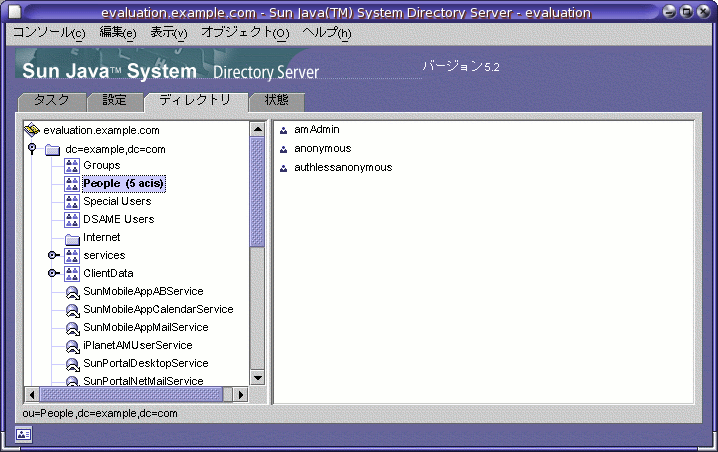718x452 pixels.
Task: Click the vertical scrollbar thumb in tree
Action: 258,192
